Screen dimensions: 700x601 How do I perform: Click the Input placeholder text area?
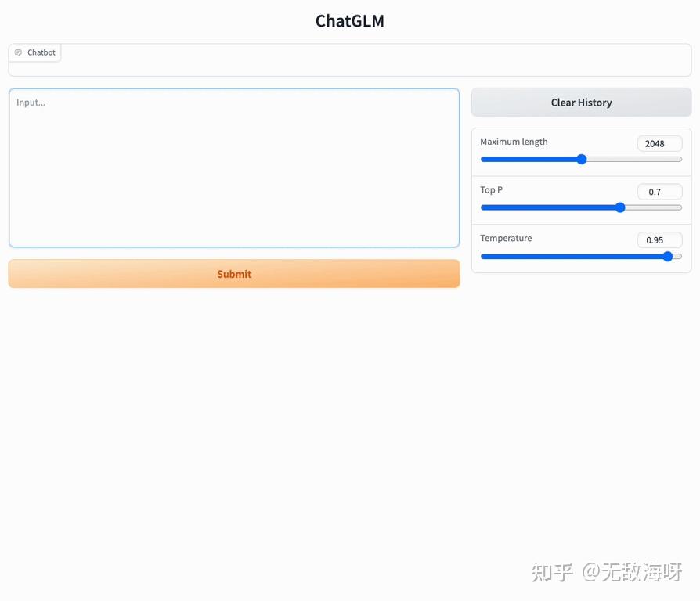click(31, 102)
